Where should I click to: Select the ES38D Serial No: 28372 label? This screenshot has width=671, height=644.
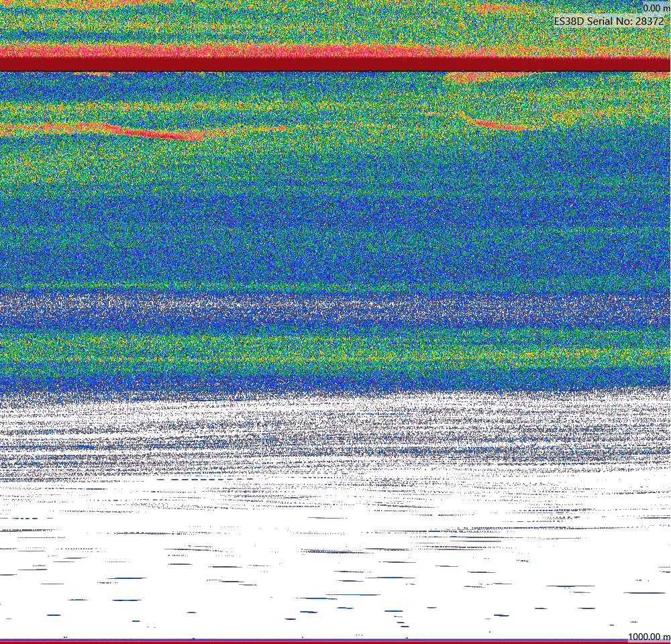pyautogui.click(x=609, y=21)
